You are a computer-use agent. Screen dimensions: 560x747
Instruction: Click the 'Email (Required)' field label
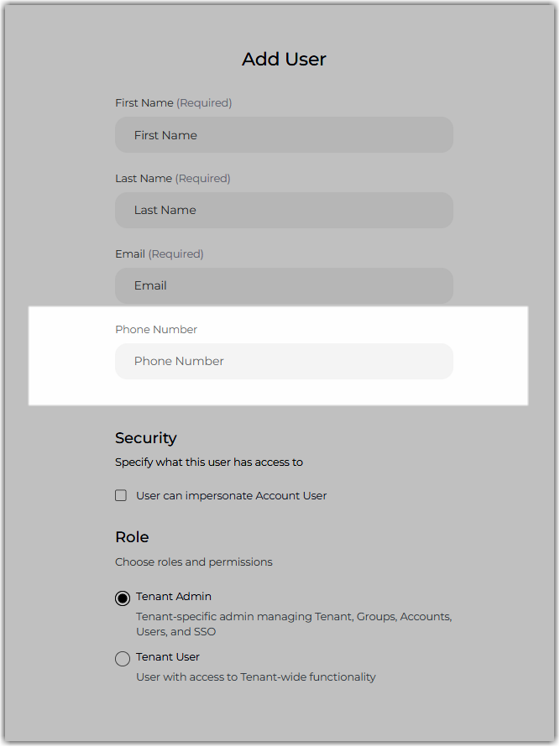160,254
